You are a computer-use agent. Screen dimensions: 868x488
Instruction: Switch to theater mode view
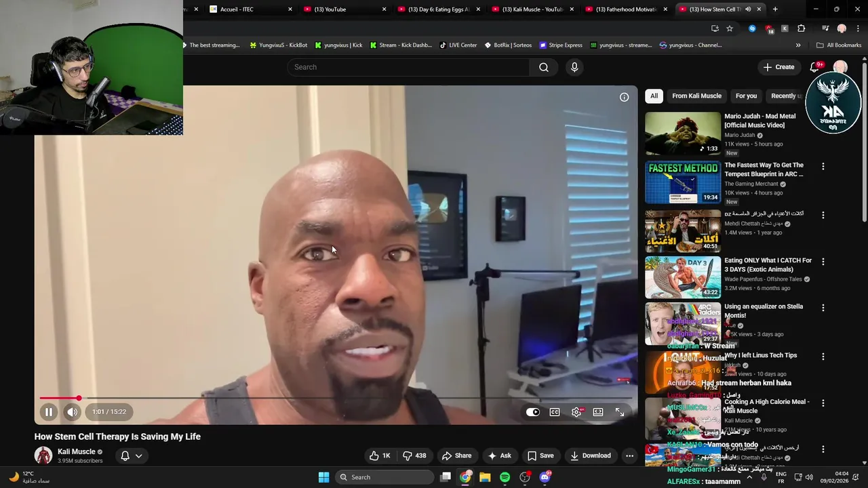point(598,412)
